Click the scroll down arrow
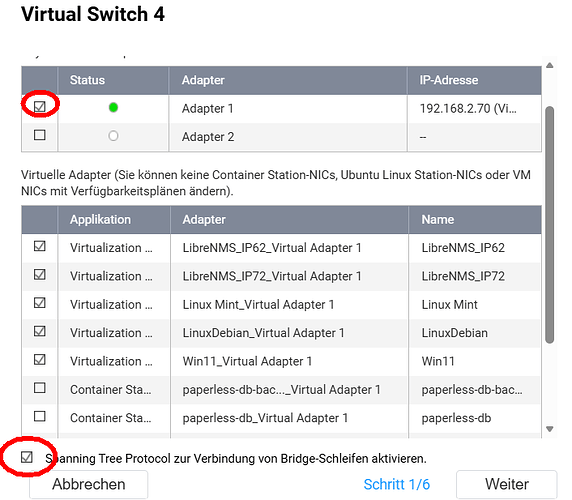 click(550, 429)
